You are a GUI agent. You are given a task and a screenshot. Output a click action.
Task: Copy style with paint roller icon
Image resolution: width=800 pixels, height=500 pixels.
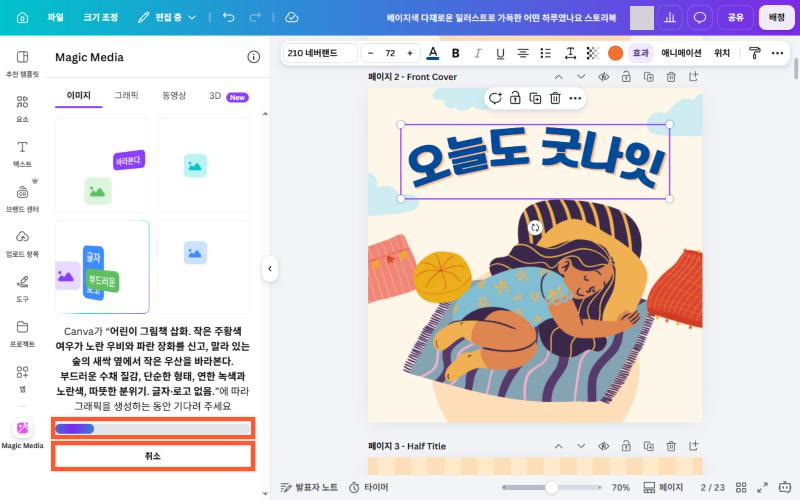755,53
